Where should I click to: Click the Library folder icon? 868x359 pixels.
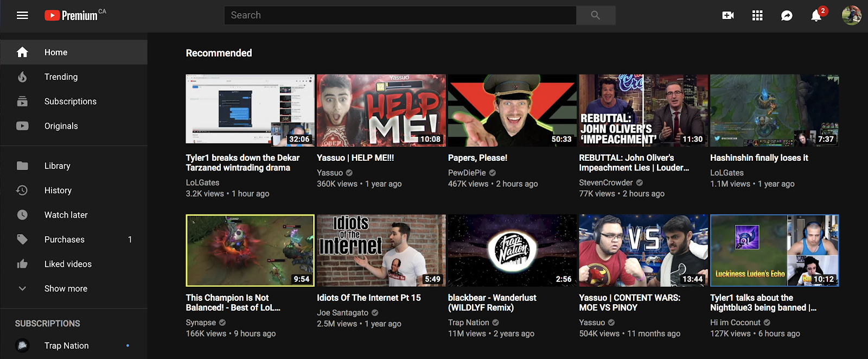[x=22, y=166]
